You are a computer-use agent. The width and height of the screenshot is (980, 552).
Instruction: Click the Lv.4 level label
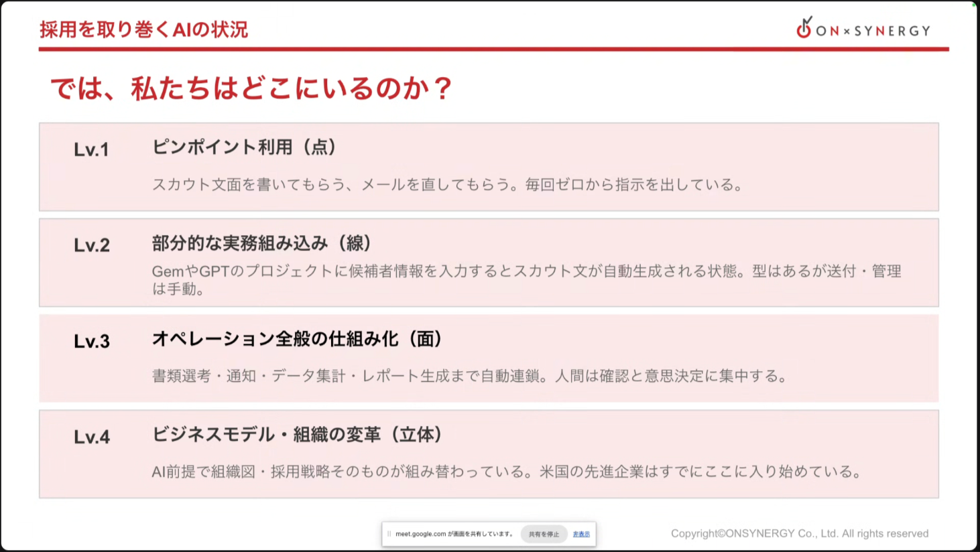click(x=92, y=437)
